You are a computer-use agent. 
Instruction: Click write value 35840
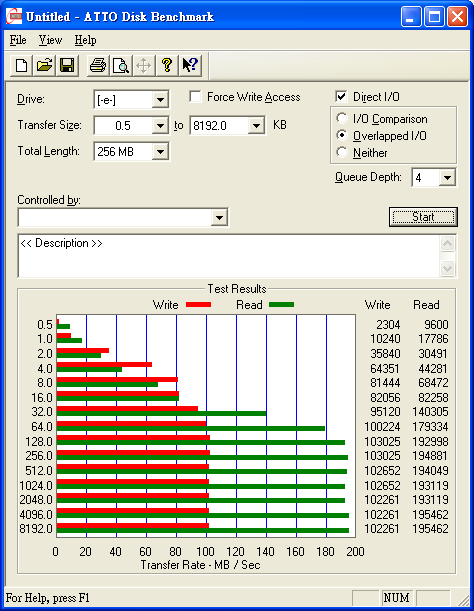[385, 354]
